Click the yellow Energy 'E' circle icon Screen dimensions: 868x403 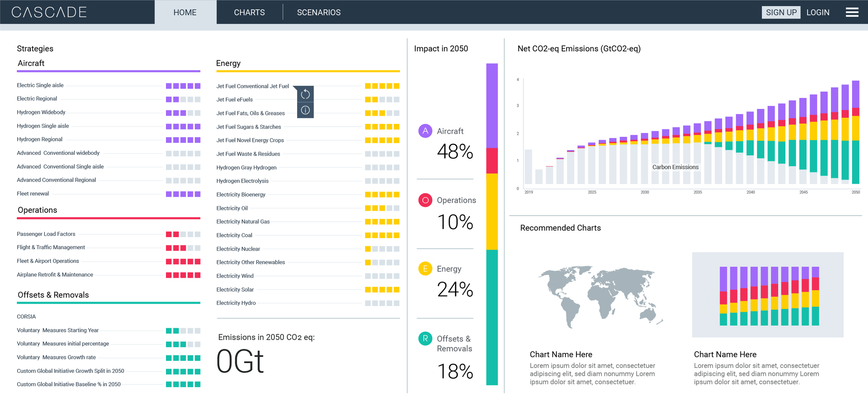[x=425, y=269]
